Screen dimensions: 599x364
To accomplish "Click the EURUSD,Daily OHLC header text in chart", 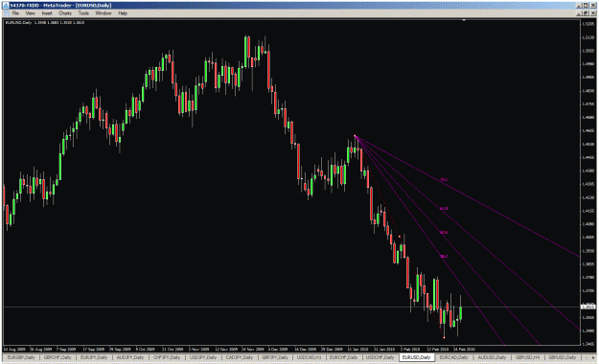I will [x=45, y=23].
